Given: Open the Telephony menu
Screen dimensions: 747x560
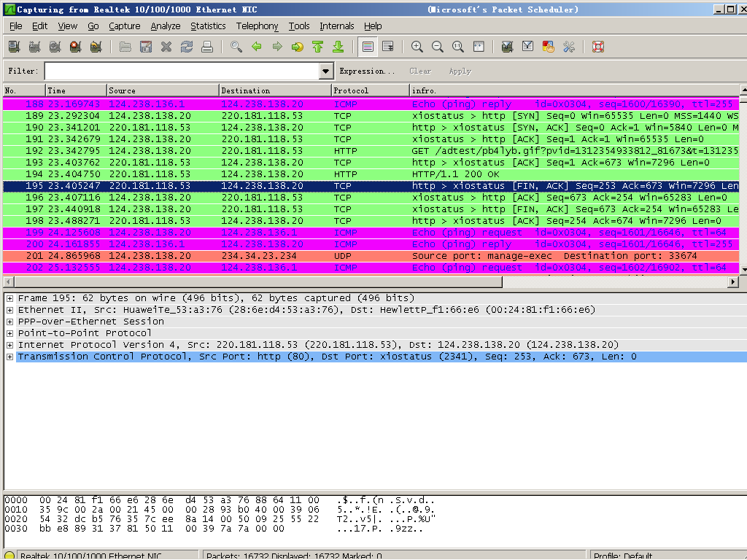Looking at the screenshot, I should coord(257,26).
